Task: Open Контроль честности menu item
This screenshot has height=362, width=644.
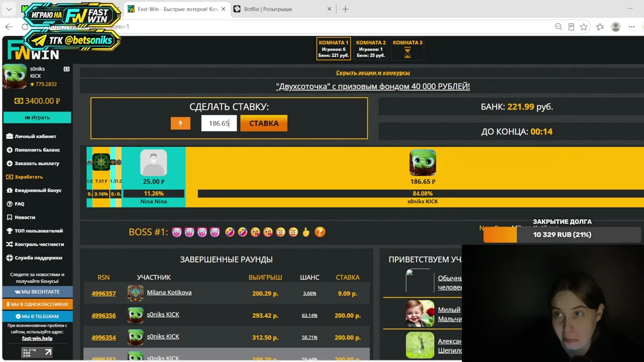Action: 39,244
